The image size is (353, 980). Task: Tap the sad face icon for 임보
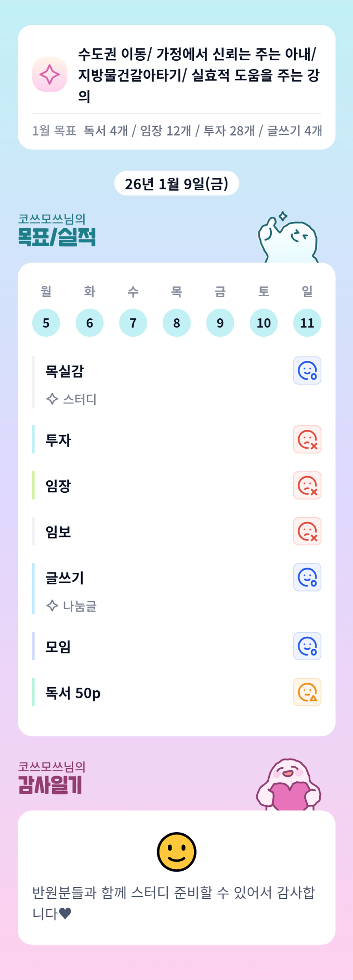point(307,531)
